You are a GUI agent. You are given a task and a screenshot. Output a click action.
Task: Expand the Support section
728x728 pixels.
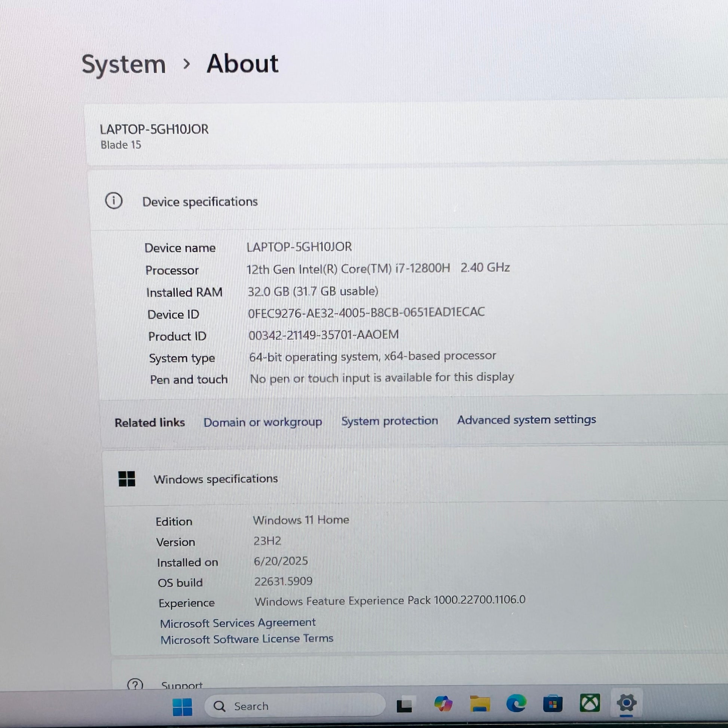pyautogui.click(x=181, y=685)
